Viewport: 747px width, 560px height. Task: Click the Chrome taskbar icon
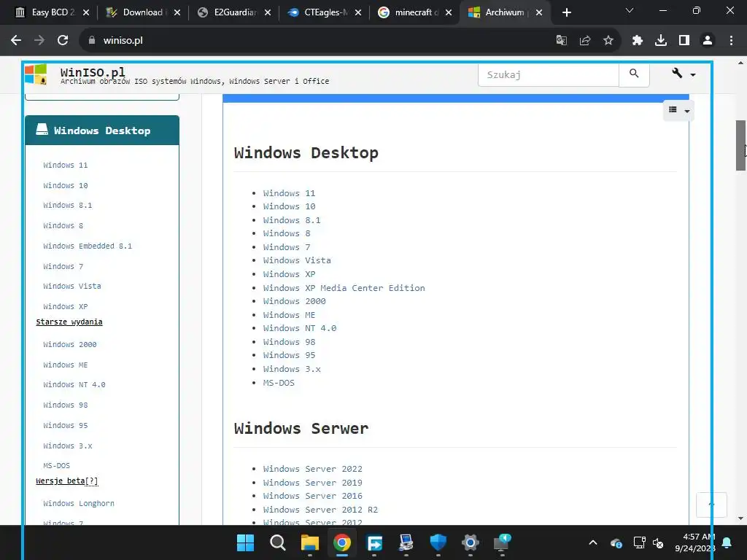click(341, 542)
